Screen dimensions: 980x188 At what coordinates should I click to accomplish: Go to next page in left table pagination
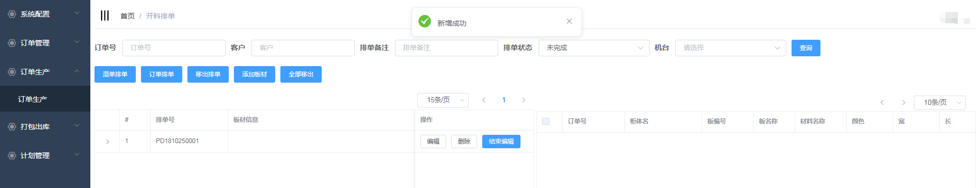524,100
